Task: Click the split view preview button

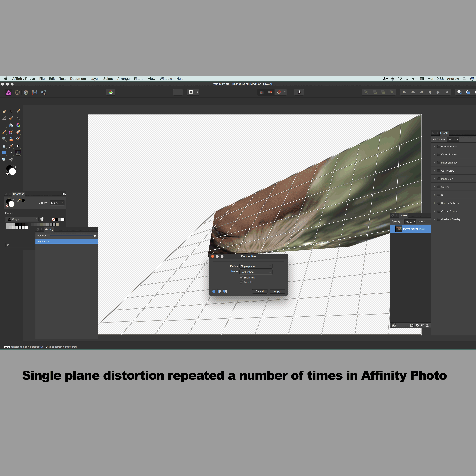Action: tap(219, 291)
